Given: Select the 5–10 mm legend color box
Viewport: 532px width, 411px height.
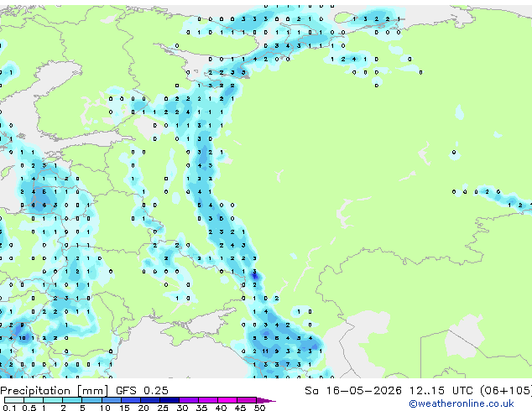Looking at the screenshot, I should (91, 400).
